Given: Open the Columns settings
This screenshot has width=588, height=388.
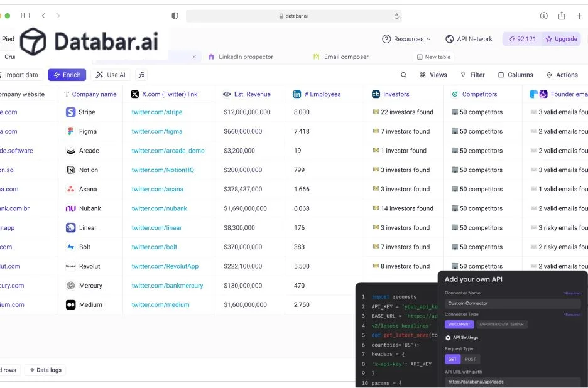Looking at the screenshot, I should pyautogui.click(x=515, y=75).
